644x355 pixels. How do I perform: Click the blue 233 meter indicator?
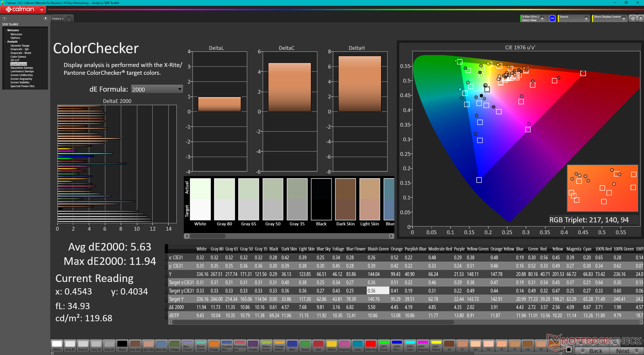point(552,18)
